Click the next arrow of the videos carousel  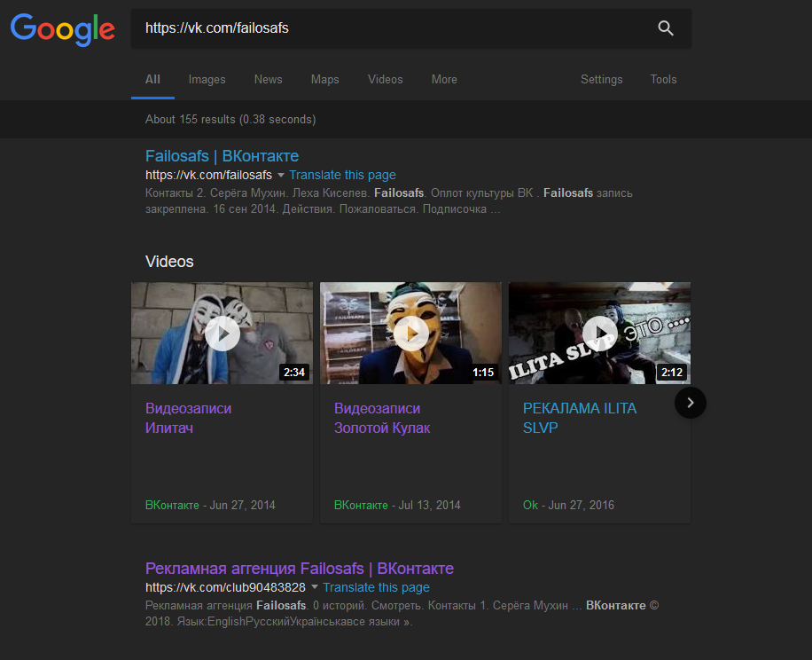tap(691, 403)
